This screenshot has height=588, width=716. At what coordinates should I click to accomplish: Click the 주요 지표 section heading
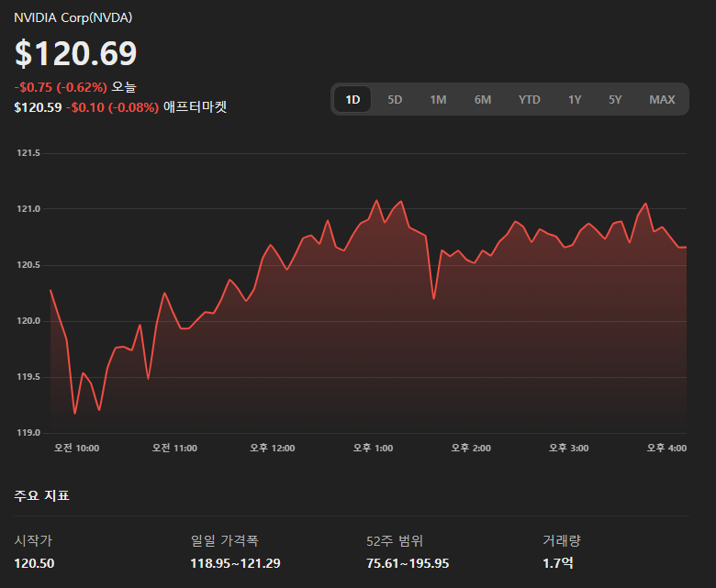pyautogui.click(x=41, y=496)
